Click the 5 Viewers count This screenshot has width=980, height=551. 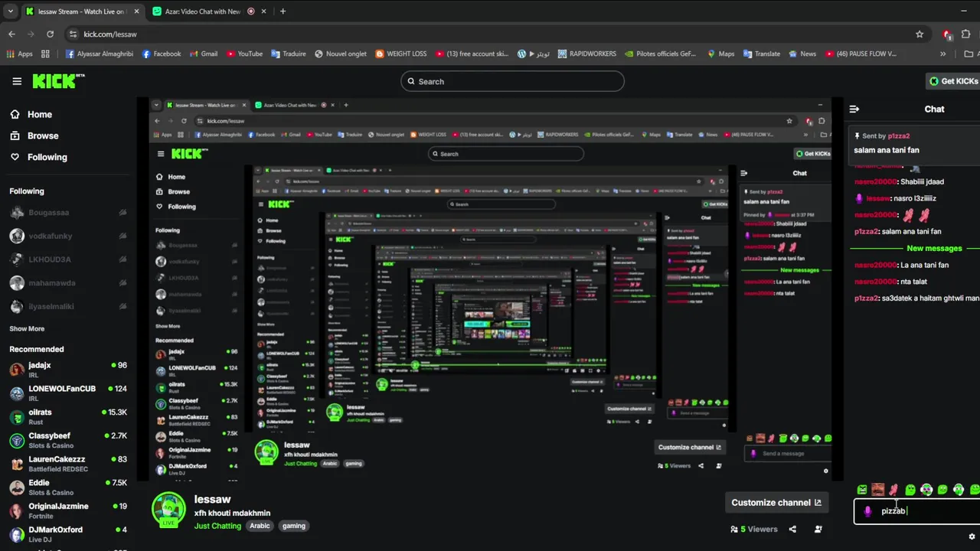(x=754, y=529)
